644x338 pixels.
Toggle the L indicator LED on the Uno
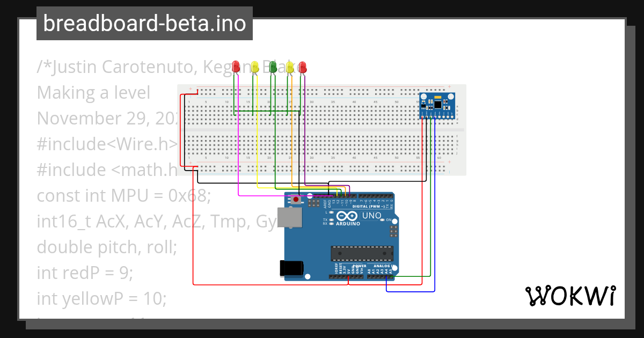[331, 212]
